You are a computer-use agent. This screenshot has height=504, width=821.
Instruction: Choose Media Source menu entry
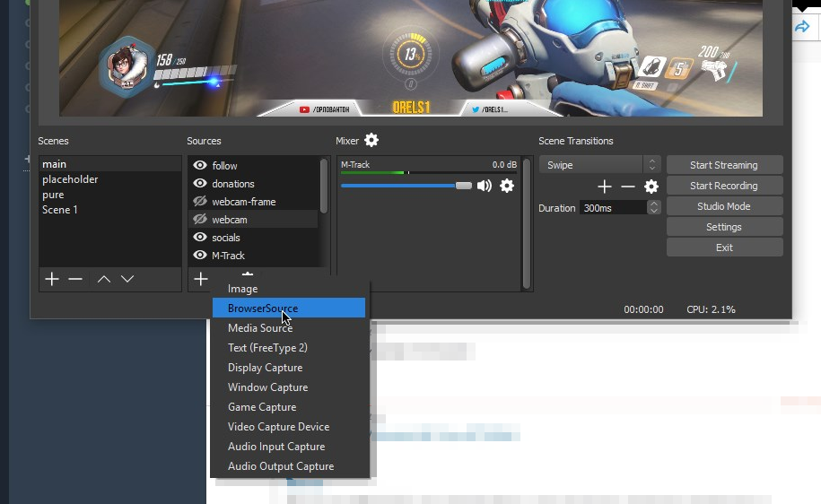pos(289,328)
